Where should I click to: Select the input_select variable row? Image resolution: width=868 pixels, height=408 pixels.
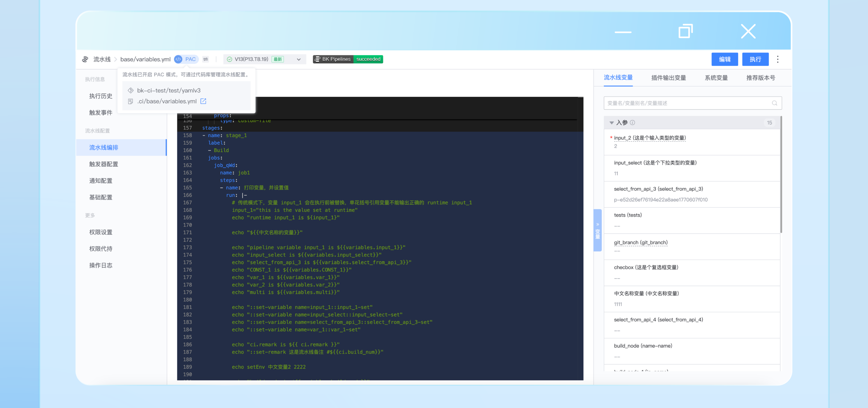point(692,168)
